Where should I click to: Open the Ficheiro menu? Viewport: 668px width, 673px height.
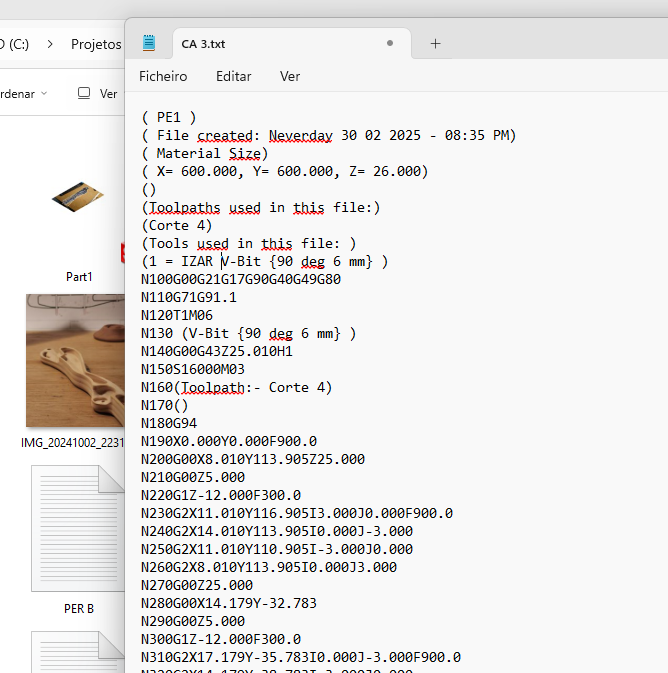pos(163,76)
